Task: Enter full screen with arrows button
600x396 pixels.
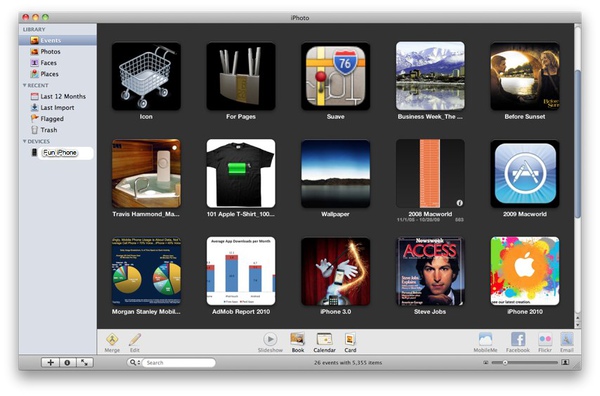Action: [x=85, y=362]
